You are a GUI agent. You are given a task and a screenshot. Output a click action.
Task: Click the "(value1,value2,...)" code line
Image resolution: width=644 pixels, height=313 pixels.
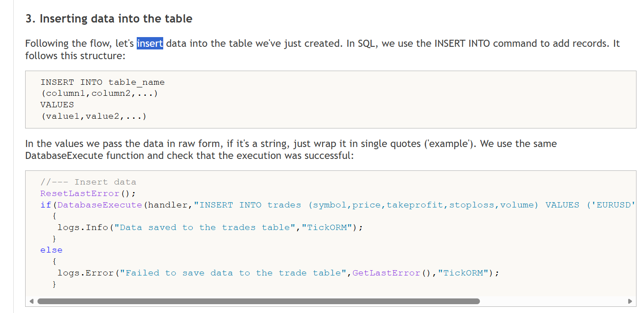94,117
